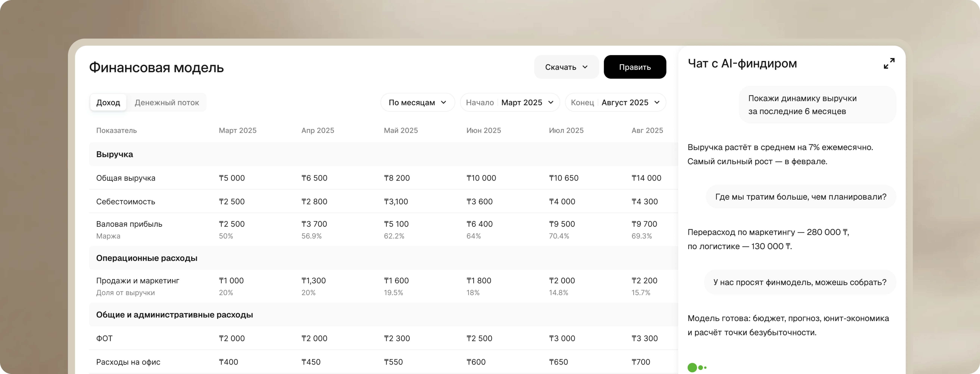Click the Себестоимость row label
Screen dimensions: 980x374
tap(126, 202)
